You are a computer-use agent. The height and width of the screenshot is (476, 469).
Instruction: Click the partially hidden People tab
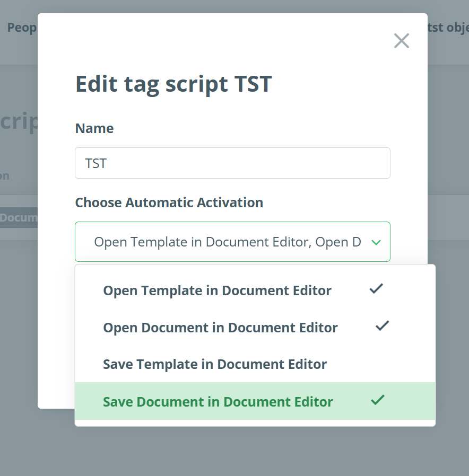pos(21,28)
